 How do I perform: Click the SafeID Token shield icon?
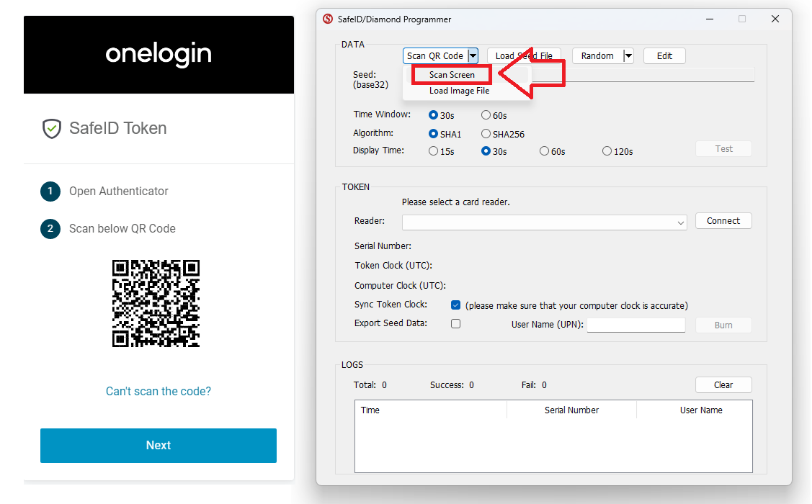51,129
